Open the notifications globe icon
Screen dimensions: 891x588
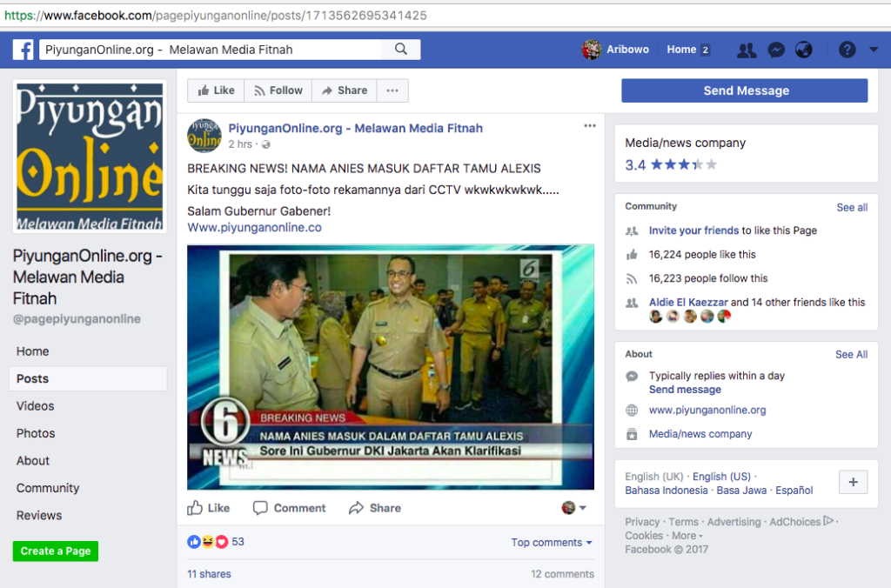click(x=803, y=50)
